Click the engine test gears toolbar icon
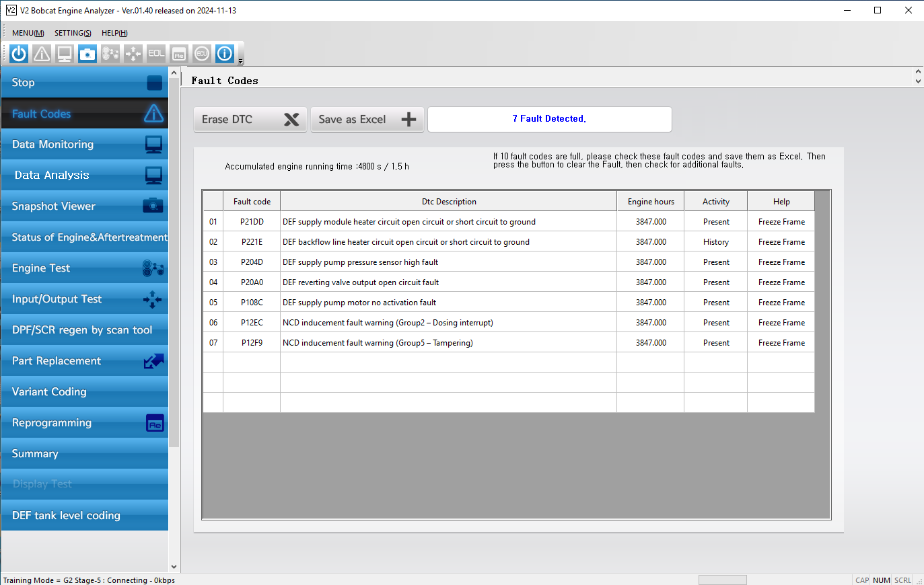The width and height of the screenshot is (924, 585). click(x=110, y=54)
